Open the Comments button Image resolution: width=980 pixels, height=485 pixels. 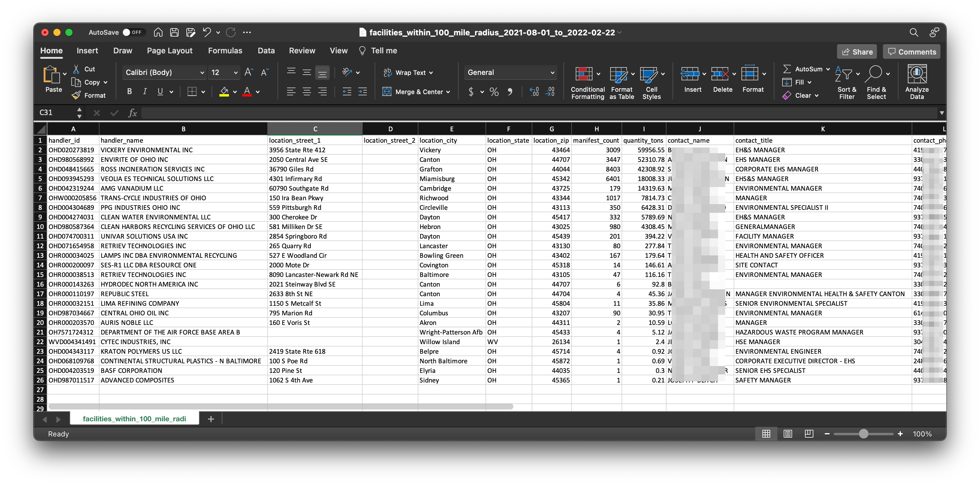click(x=912, y=52)
